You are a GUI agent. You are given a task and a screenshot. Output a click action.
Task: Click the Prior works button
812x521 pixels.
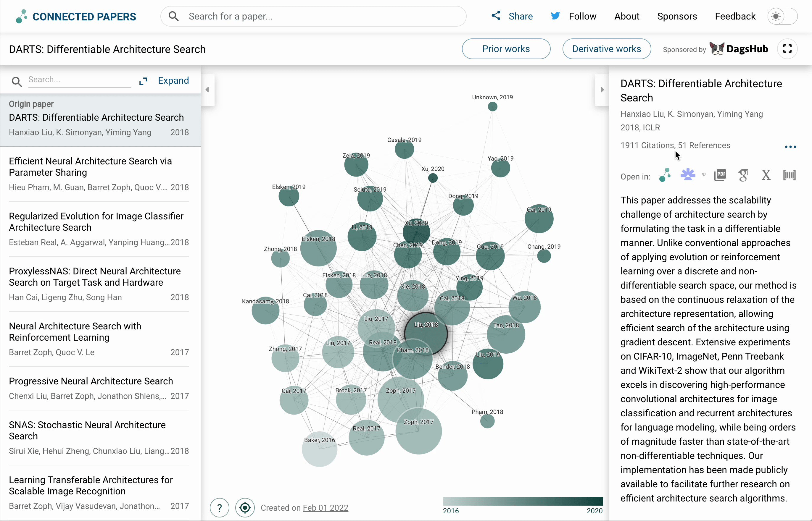point(506,49)
